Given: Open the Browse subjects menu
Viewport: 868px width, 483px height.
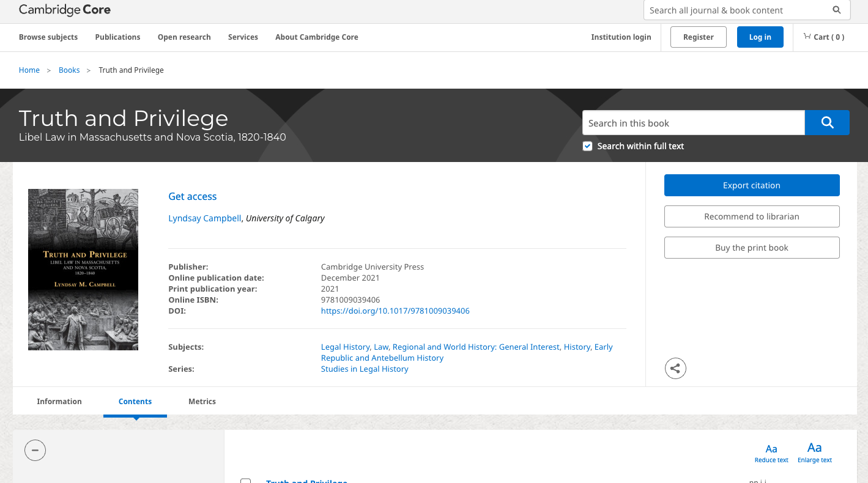Looking at the screenshot, I should coord(48,37).
